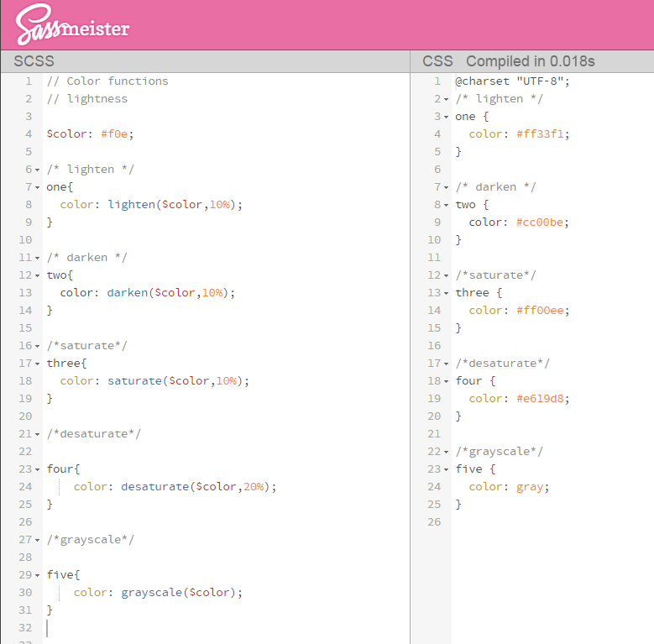The height and width of the screenshot is (644, 654).
Task: Click CSS line number 1 in gutter
Action: 437,81
